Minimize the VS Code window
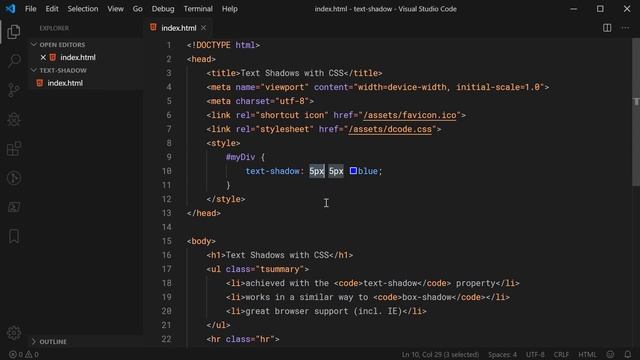 [x=573, y=9]
